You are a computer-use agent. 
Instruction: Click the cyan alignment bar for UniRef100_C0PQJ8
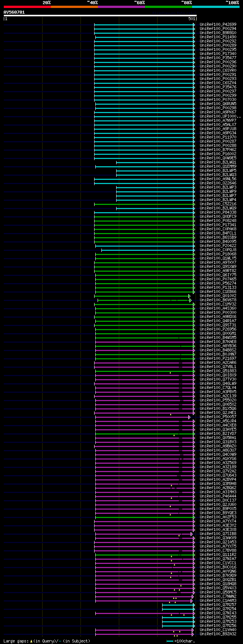148,250
